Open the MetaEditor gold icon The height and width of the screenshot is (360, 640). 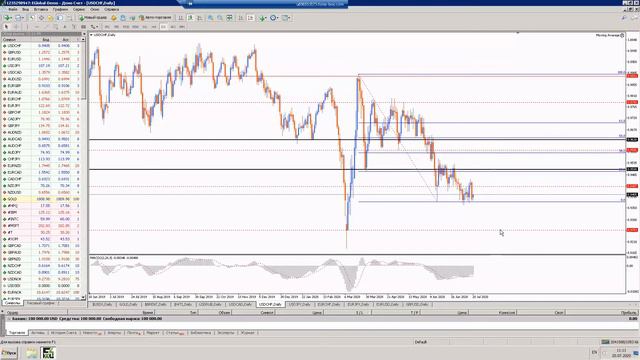tap(114, 18)
